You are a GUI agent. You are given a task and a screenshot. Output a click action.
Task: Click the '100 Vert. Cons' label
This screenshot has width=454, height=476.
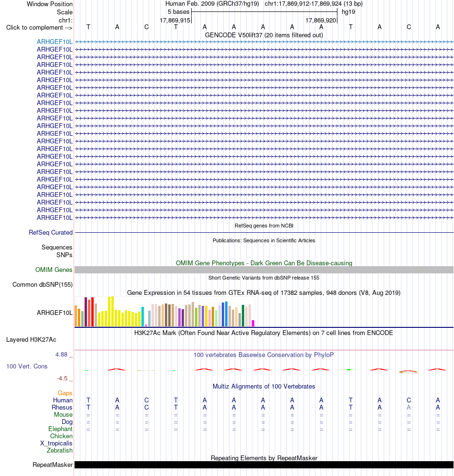click(x=27, y=367)
